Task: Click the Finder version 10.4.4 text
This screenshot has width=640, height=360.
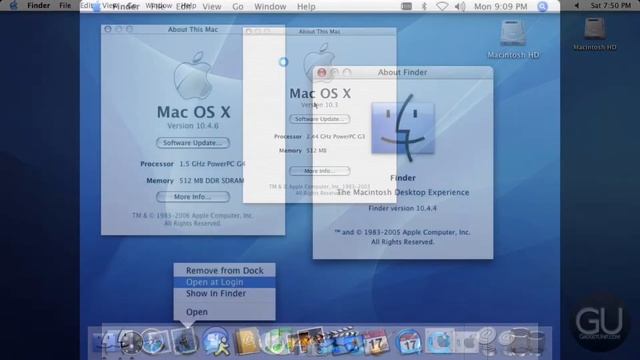Action: click(402, 208)
